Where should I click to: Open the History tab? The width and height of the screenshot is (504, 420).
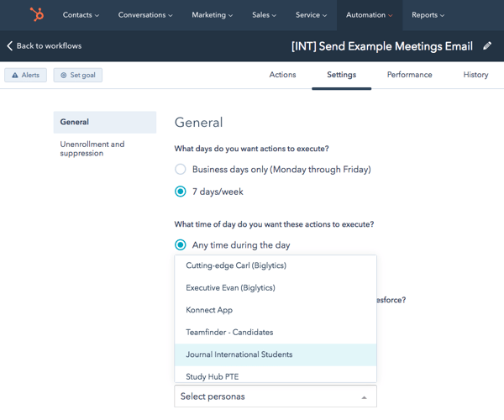pyautogui.click(x=475, y=75)
